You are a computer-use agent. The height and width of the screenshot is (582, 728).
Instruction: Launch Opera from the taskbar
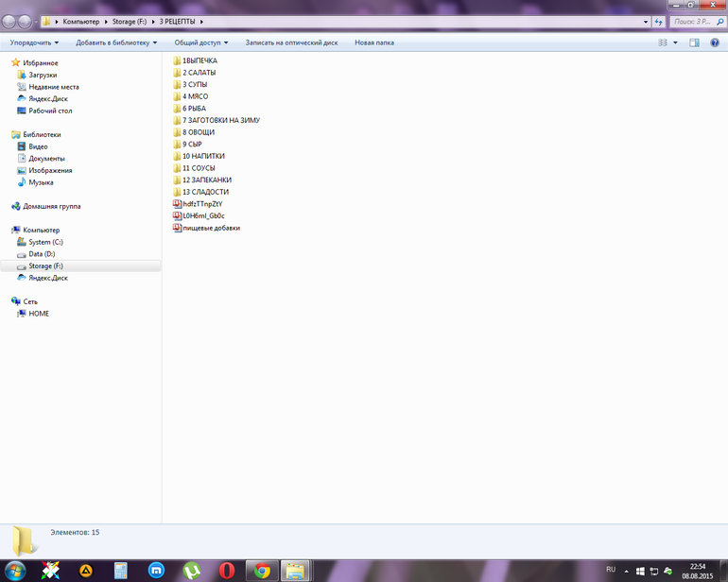[x=226, y=570]
